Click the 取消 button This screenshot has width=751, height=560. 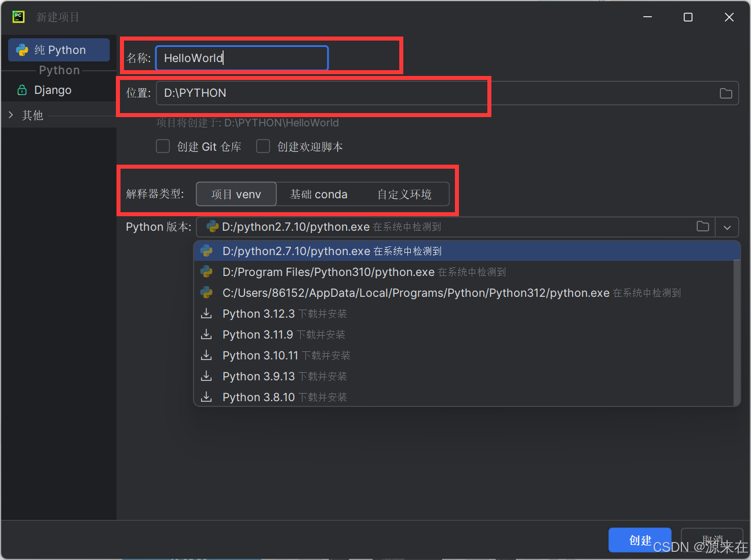[712, 540]
